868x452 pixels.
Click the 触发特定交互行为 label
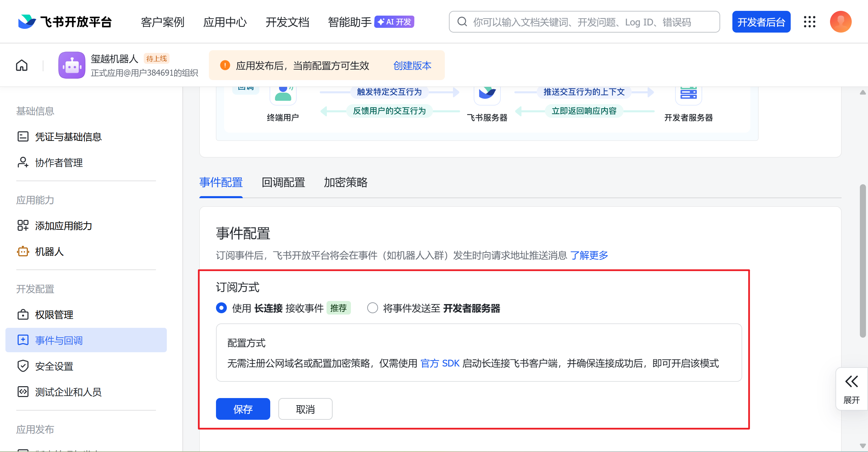click(x=389, y=92)
